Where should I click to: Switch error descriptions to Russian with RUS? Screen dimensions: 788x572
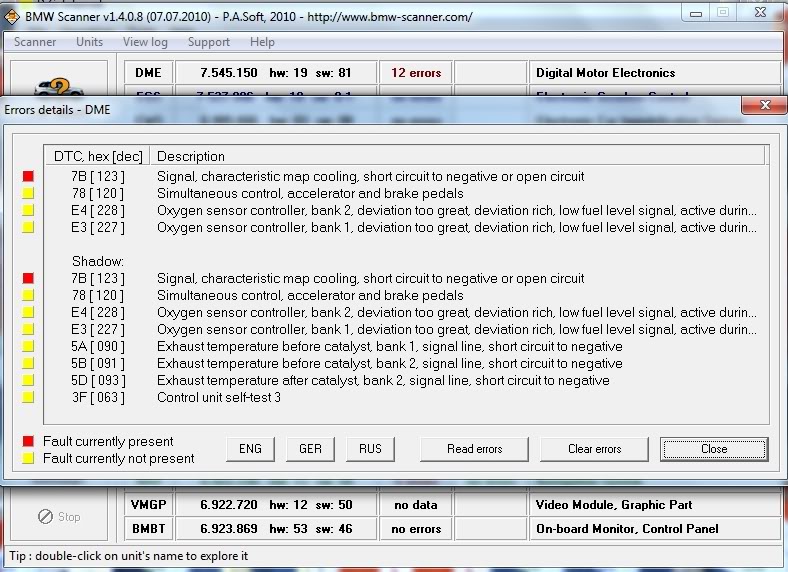pyautogui.click(x=370, y=449)
